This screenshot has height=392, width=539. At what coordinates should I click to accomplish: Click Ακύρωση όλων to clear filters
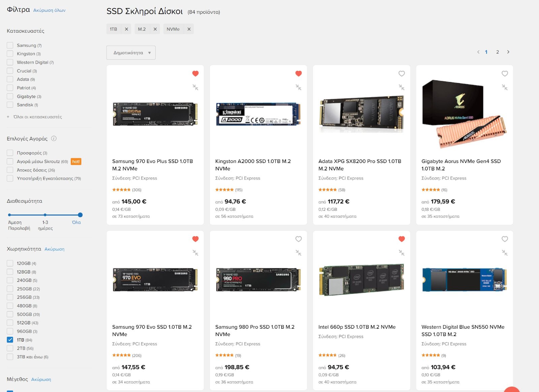click(50, 10)
